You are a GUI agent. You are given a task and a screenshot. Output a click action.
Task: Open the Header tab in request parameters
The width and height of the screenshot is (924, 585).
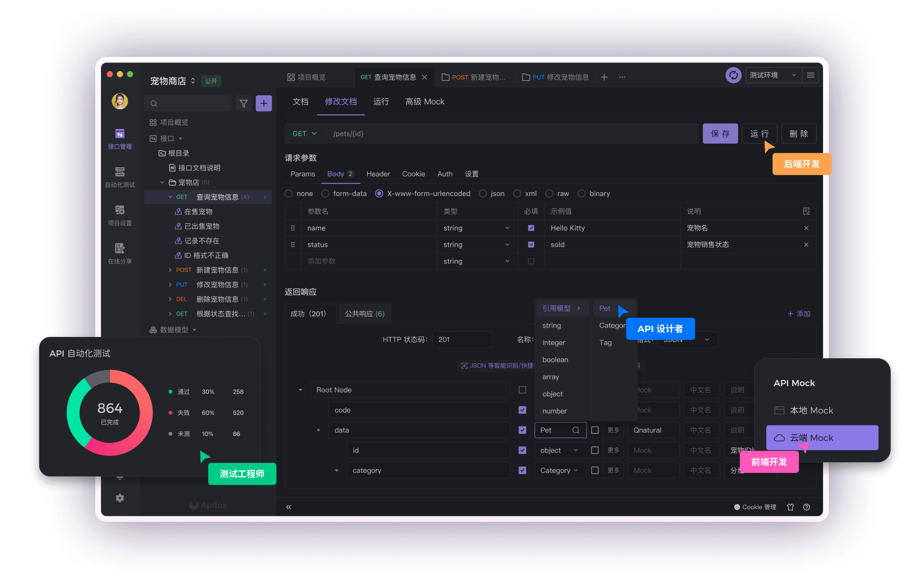coord(378,174)
